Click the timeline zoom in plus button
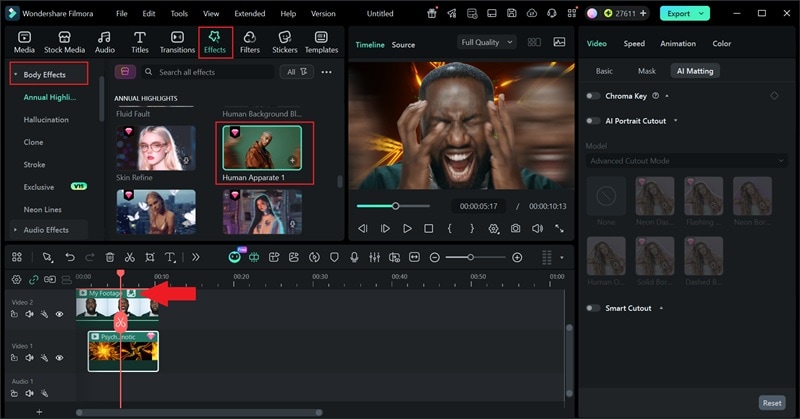 (517, 257)
